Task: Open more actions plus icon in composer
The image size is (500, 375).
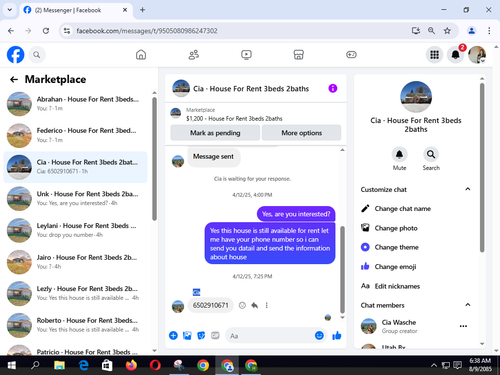Action: [x=173, y=335]
